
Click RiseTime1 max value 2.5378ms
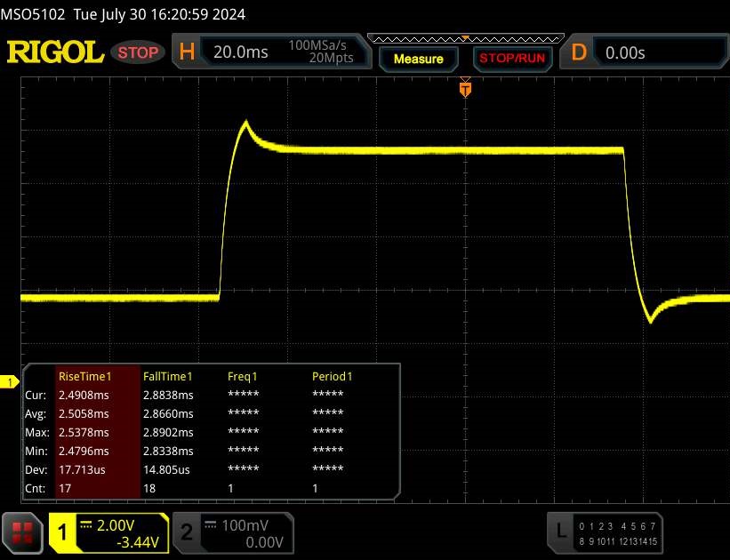(84, 432)
